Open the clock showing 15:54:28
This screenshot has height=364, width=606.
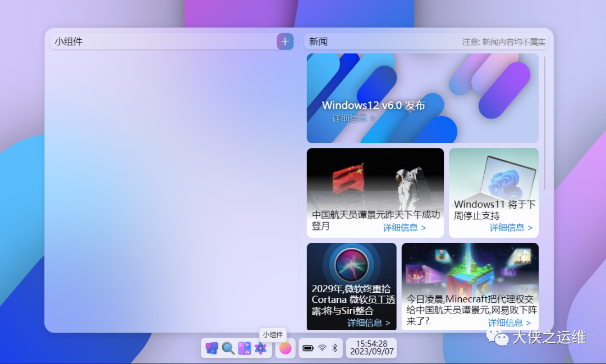pos(371,348)
